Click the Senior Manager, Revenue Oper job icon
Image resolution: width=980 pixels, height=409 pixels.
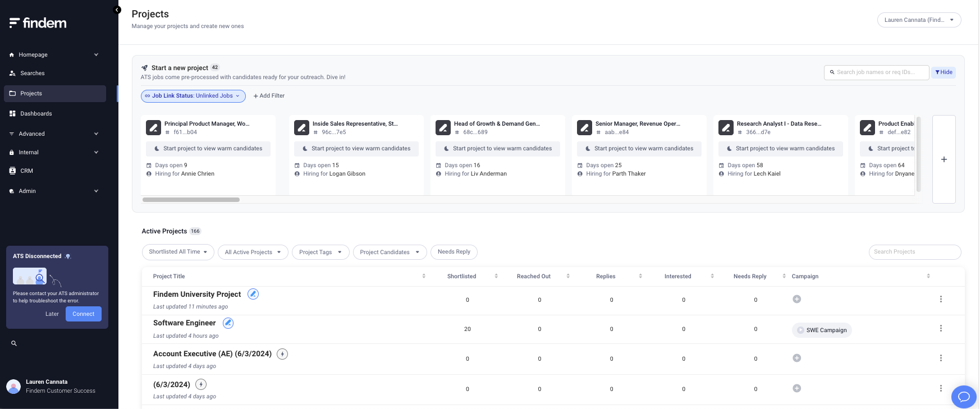[585, 127]
